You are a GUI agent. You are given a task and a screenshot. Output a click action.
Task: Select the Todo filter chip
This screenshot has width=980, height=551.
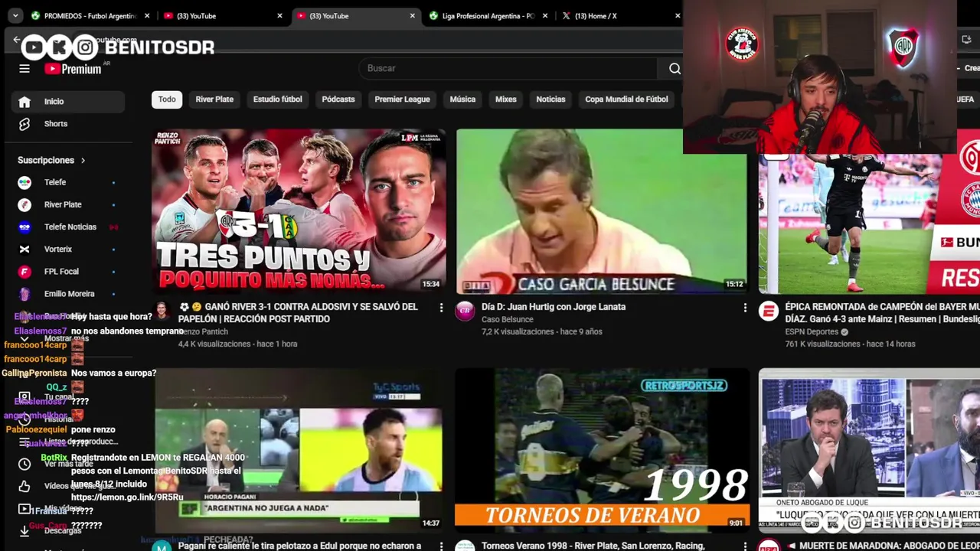tap(167, 99)
